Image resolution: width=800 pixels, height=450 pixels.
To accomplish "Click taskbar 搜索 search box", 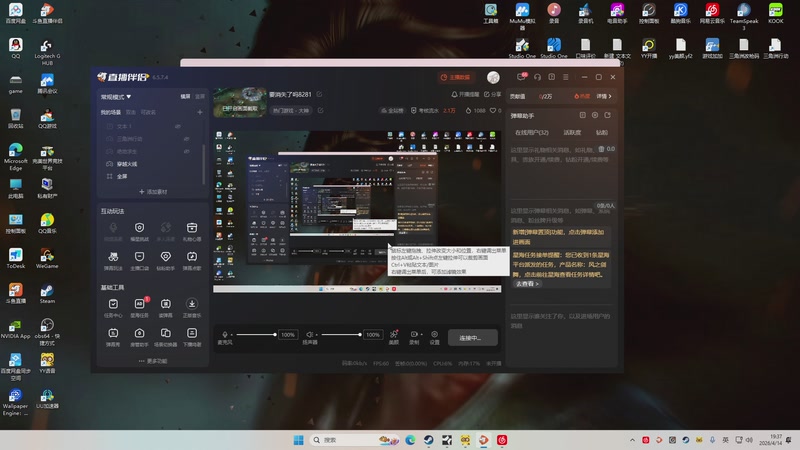I will (355, 440).
